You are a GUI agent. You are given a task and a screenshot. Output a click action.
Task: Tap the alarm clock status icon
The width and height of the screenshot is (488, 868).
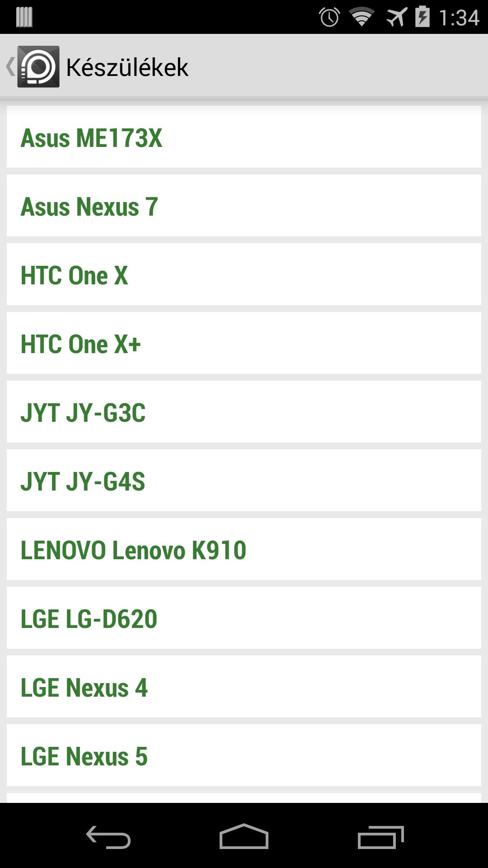click(x=329, y=17)
